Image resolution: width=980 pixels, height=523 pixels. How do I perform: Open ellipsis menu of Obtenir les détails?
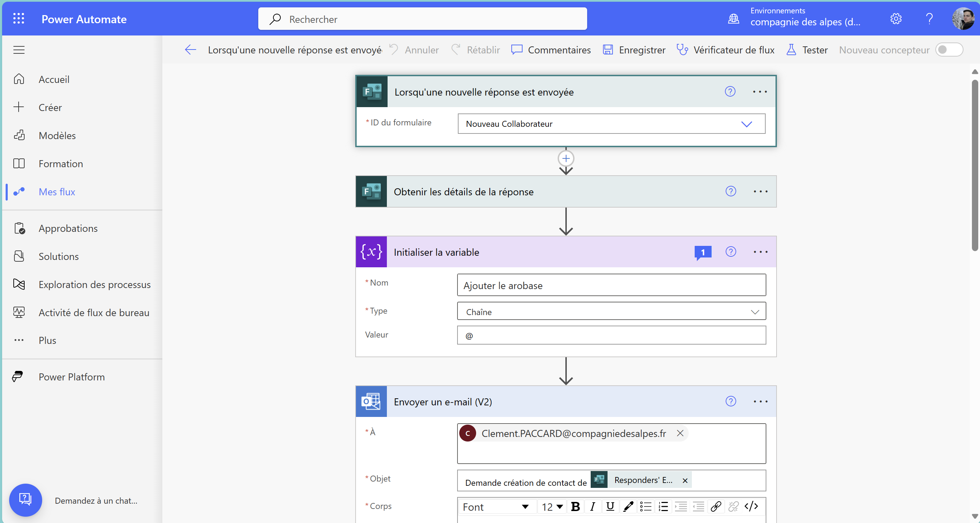[x=760, y=191]
